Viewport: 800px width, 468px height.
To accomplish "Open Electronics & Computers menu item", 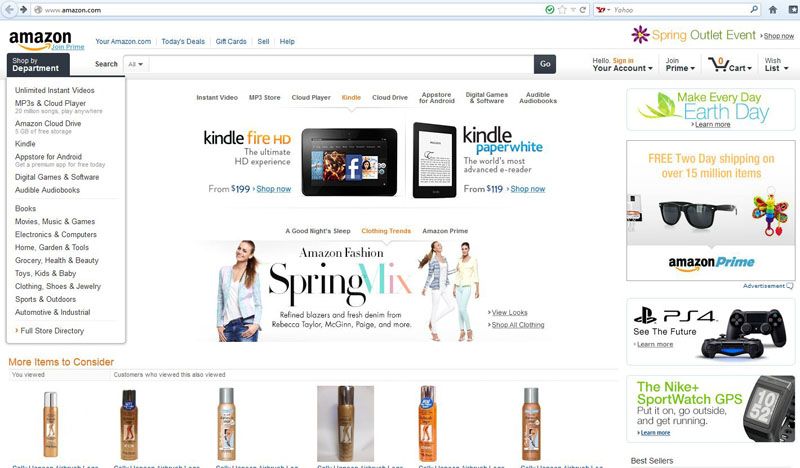I will click(x=56, y=234).
